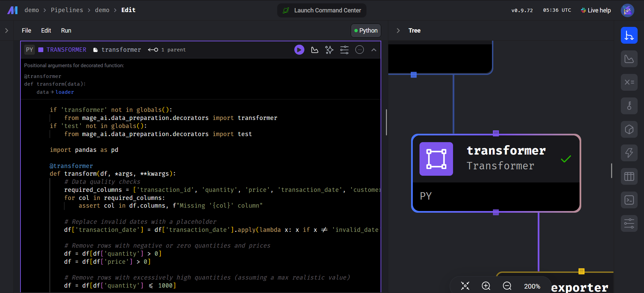
Task: Open the File menu
Action: coord(26,31)
